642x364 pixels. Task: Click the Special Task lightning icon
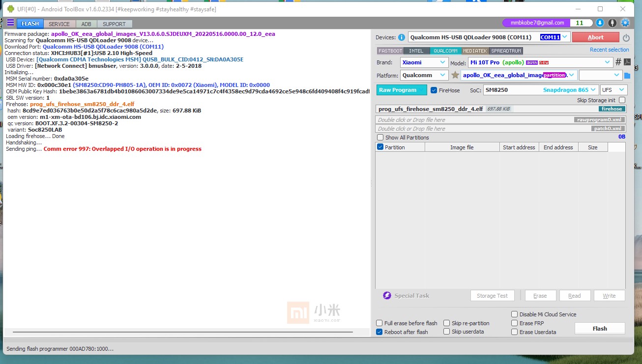[x=387, y=295]
